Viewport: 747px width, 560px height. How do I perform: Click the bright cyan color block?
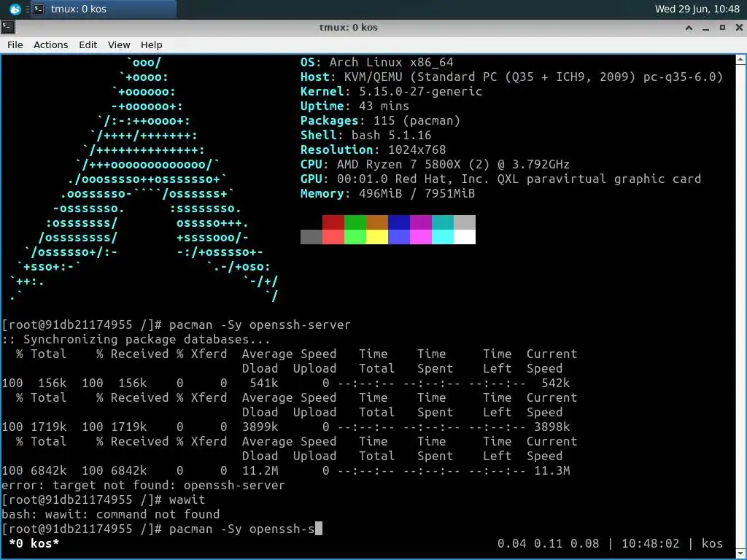click(x=443, y=237)
